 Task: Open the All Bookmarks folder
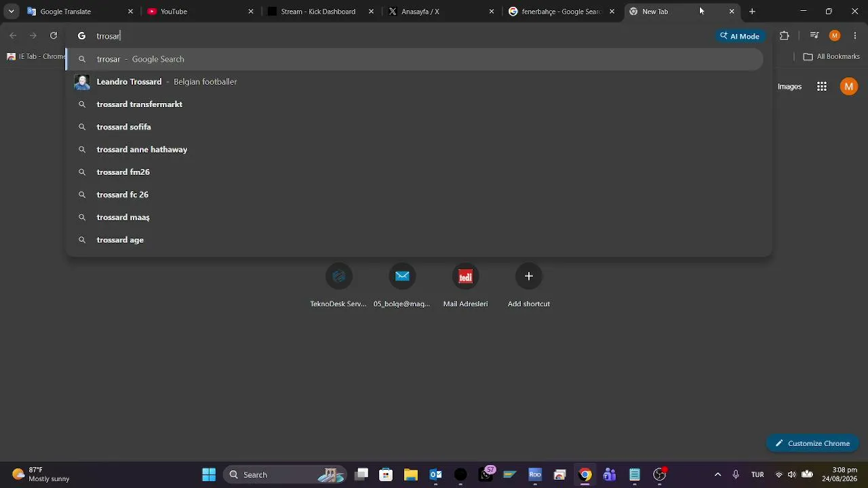(x=831, y=56)
